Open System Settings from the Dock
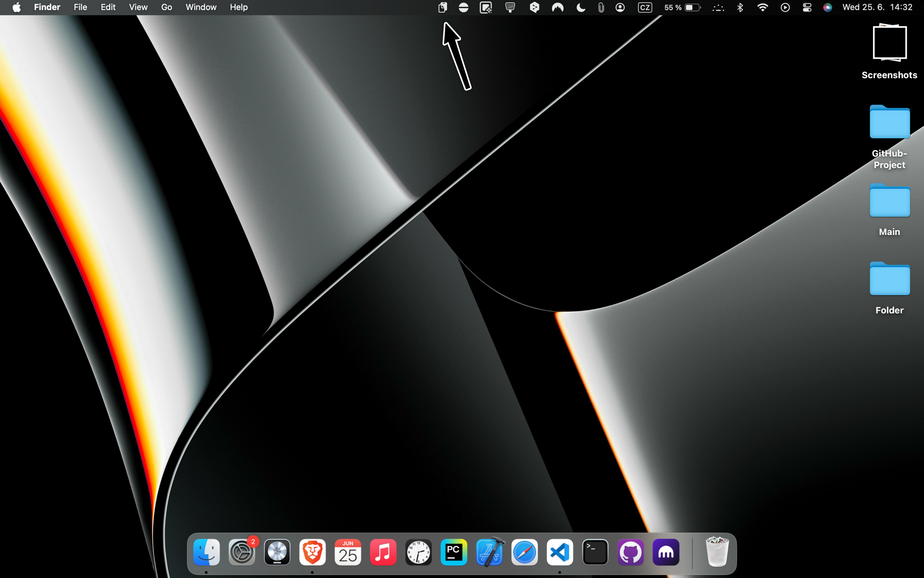This screenshot has width=924, height=578. pyautogui.click(x=242, y=552)
